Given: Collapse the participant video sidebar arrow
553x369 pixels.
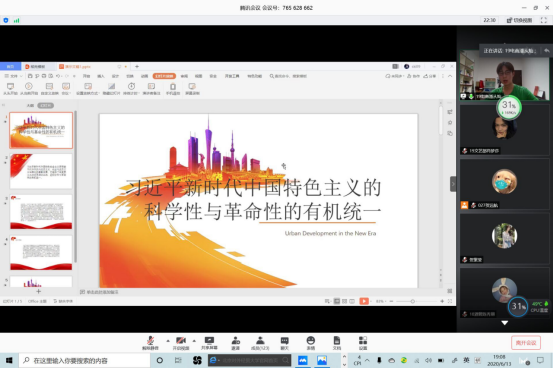Looking at the screenshot, I should 453,184.
